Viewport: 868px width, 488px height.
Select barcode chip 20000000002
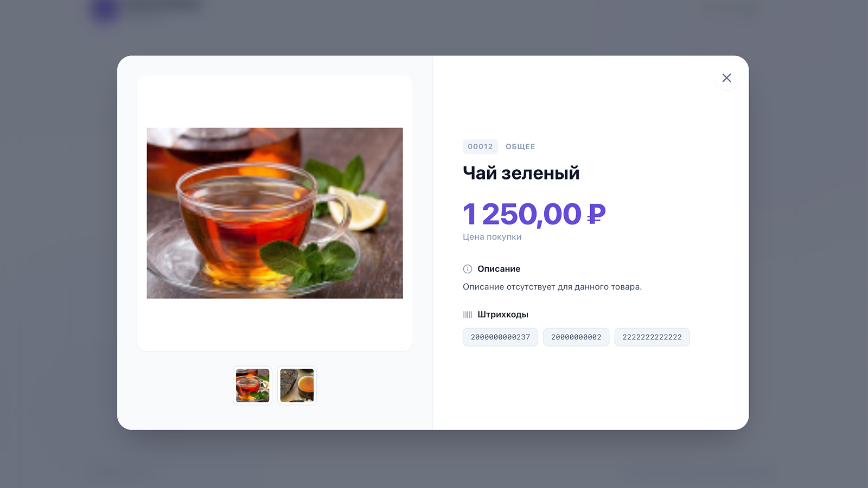(576, 337)
